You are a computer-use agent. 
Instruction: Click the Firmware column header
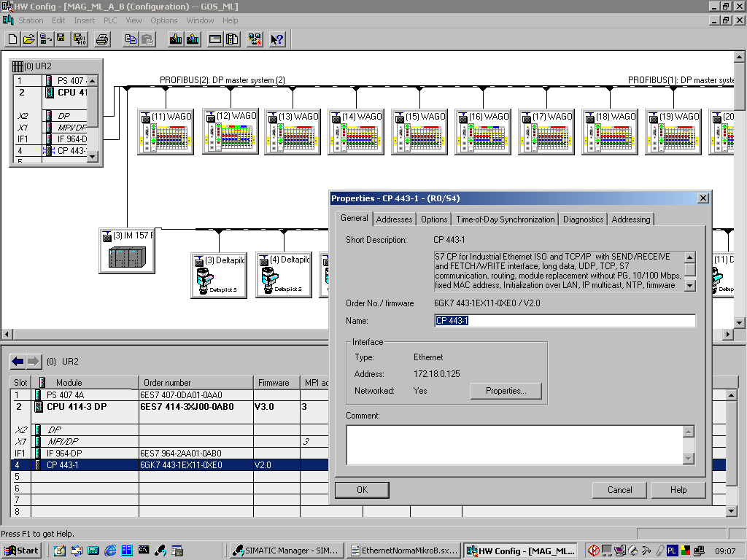tap(276, 383)
